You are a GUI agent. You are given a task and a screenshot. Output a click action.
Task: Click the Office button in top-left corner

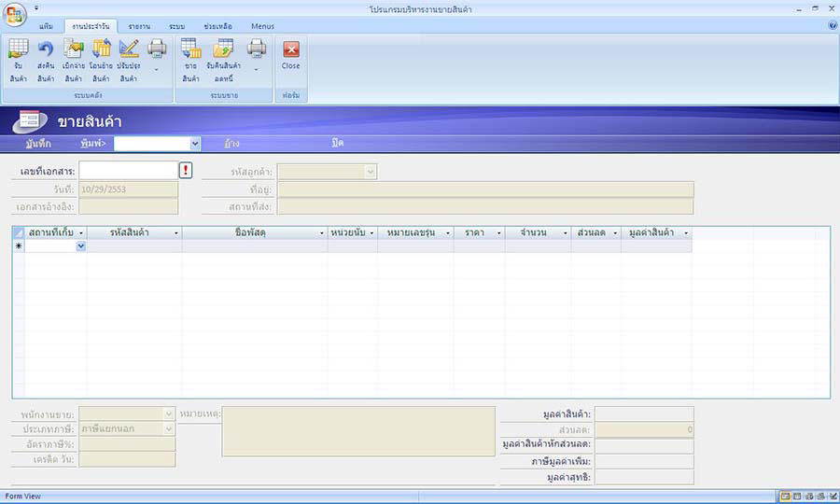click(x=14, y=15)
